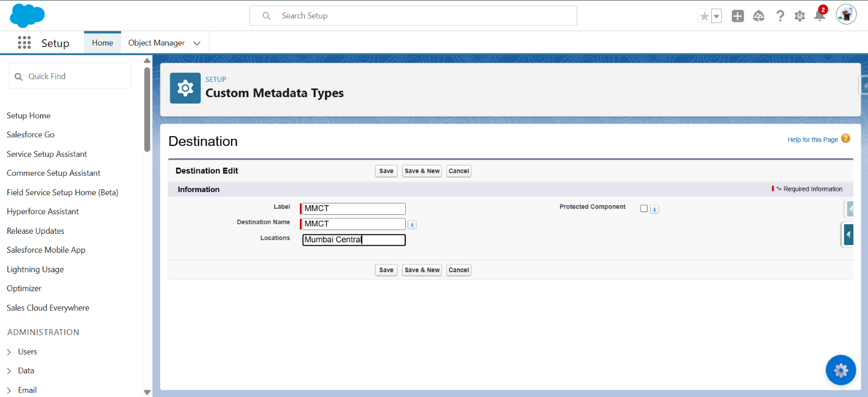Click into the Locations text field
868x397 pixels.
pyautogui.click(x=354, y=240)
